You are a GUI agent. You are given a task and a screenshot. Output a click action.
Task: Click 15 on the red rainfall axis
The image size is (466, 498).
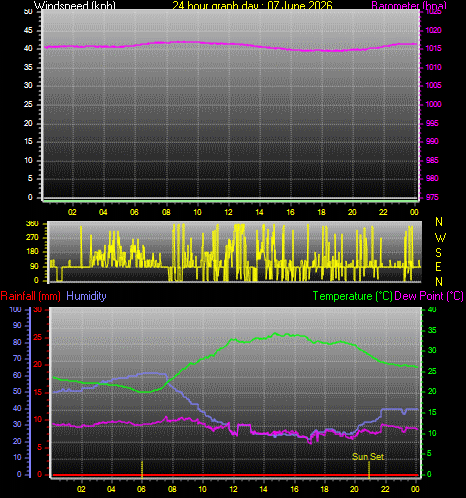pyautogui.click(x=38, y=392)
